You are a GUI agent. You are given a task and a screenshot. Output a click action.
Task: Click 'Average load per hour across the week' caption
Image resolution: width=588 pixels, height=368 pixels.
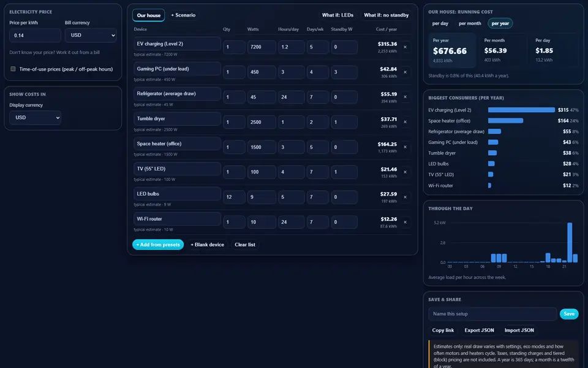point(467,277)
